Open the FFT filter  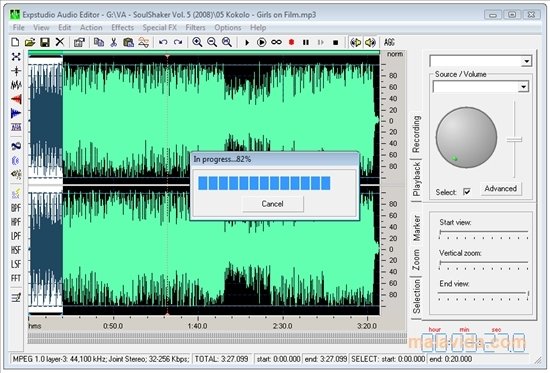coord(16,278)
